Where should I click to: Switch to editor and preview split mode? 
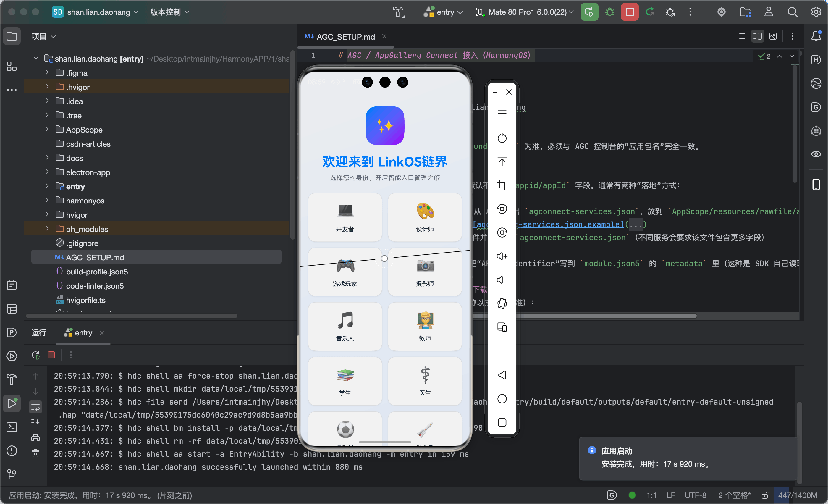point(757,36)
